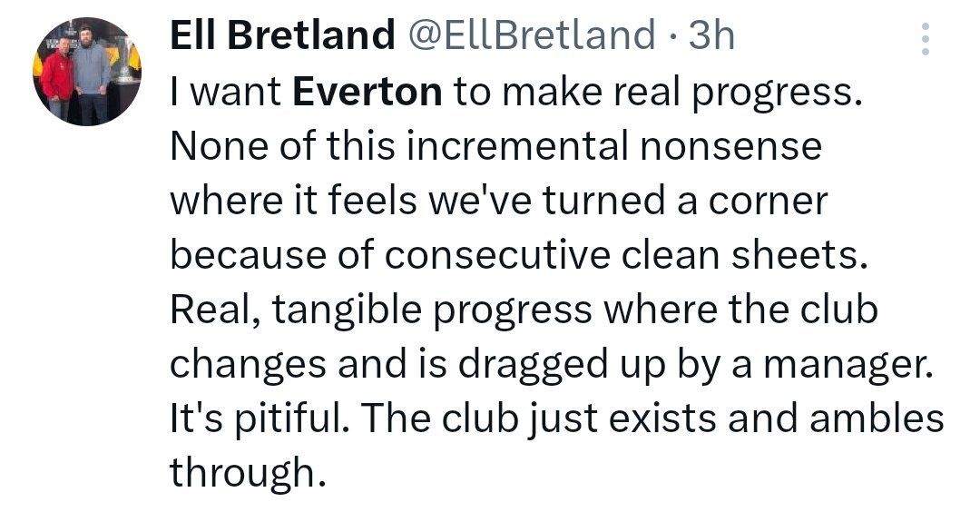This screenshot has height=512, width=980.
Task: Open the 3h timestamp of the tweet
Action: [711, 34]
